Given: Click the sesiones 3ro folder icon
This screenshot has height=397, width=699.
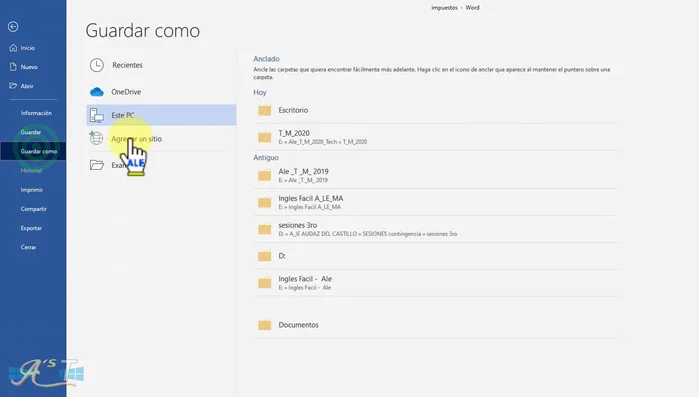Looking at the screenshot, I should point(264,229).
